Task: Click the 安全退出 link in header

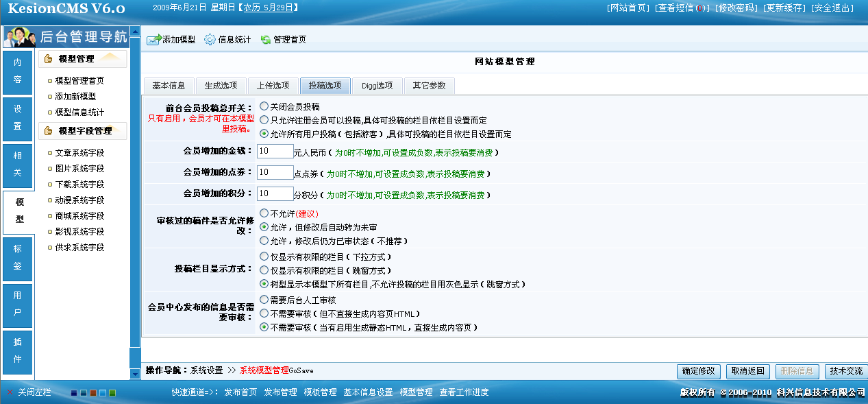Action: coord(832,8)
